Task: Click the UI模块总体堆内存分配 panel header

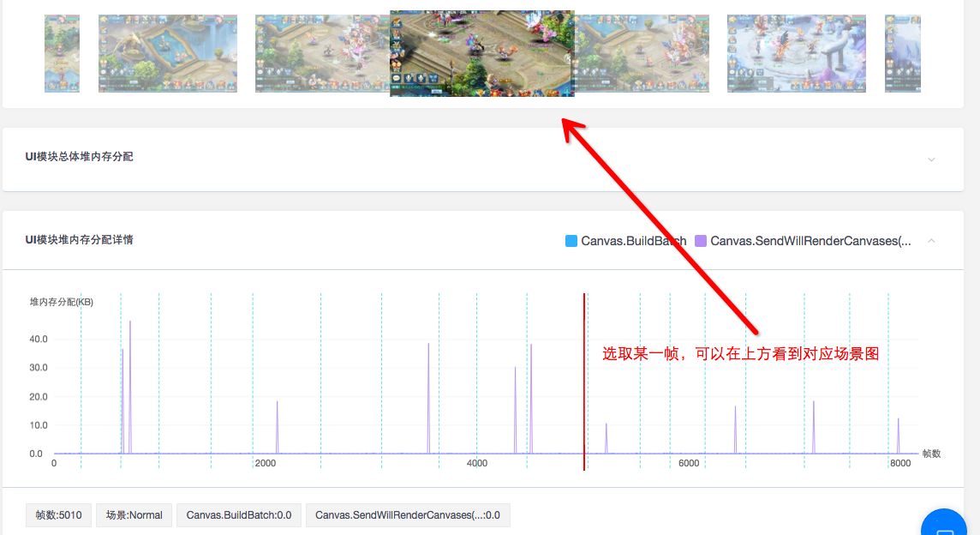Action: [x=79, y=159]
